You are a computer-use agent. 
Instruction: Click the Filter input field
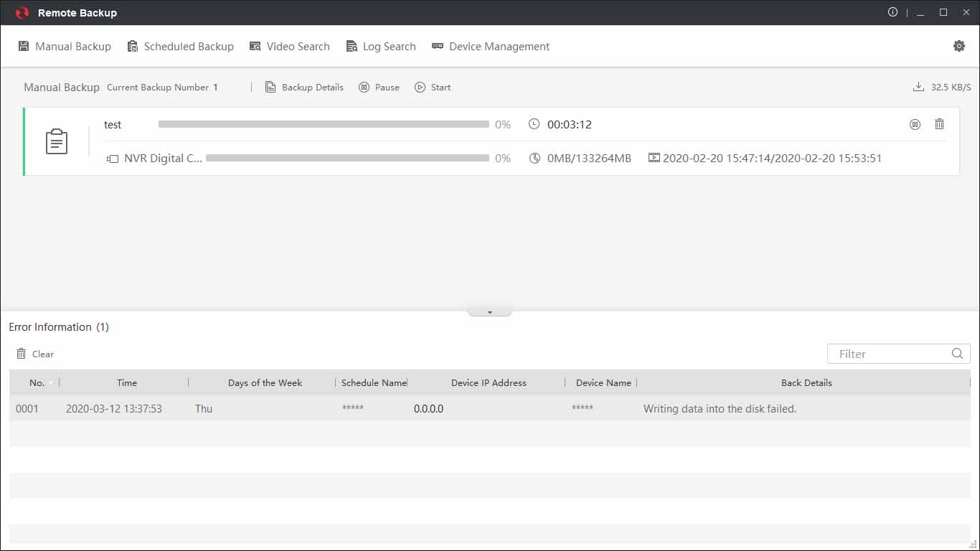[890, 354]
